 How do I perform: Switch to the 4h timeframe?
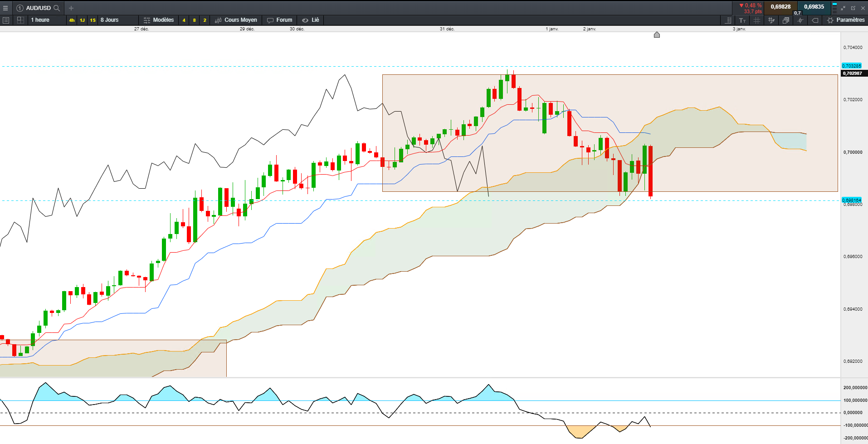point(72,20)
